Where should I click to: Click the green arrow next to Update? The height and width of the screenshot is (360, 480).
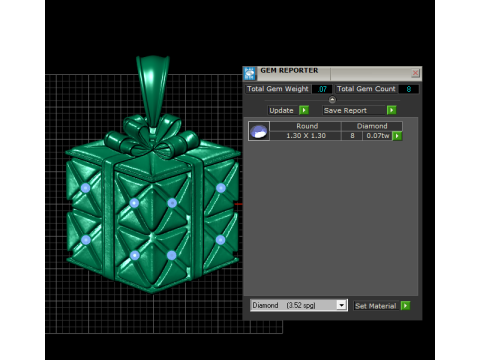pyautogui.click(x=304, y=110)
